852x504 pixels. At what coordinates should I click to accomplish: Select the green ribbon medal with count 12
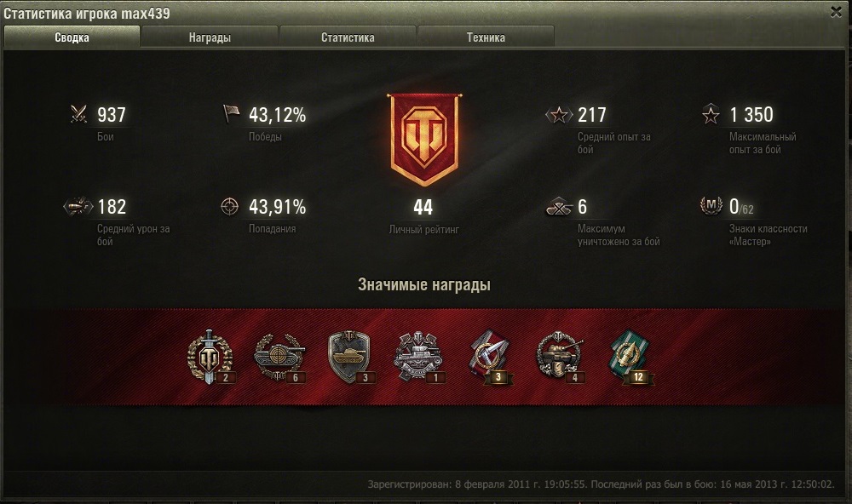click(x=630, y=357)
